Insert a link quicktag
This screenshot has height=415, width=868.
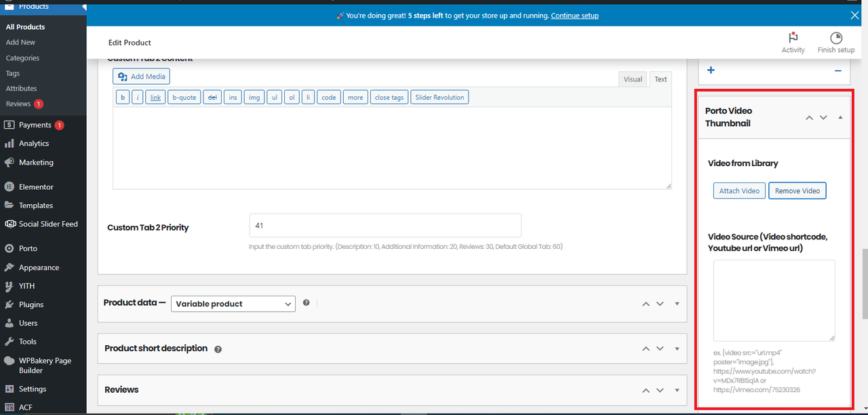pyautogui.click(x=155, y=98)
